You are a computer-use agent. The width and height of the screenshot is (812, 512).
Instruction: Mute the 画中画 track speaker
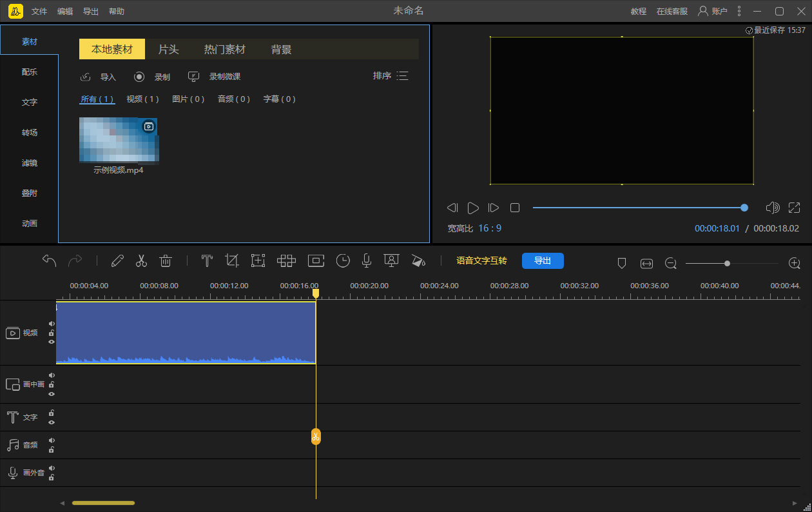[x=52, y=375]
